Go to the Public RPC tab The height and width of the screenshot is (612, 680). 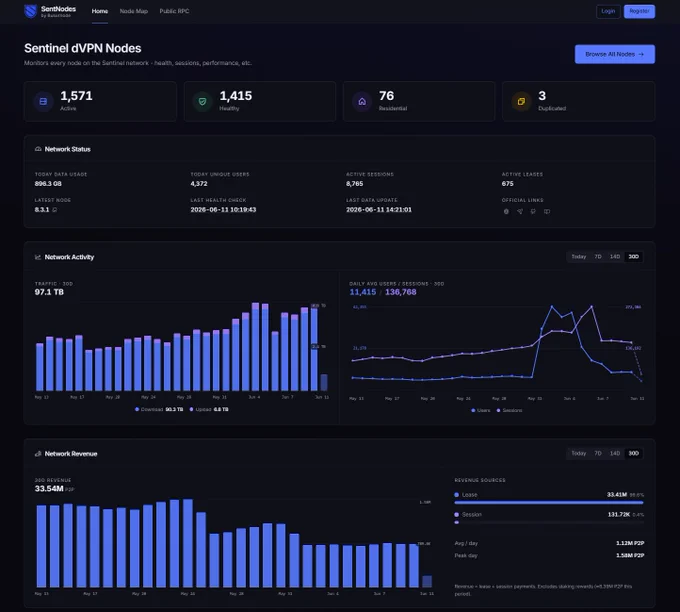point(174,11)
